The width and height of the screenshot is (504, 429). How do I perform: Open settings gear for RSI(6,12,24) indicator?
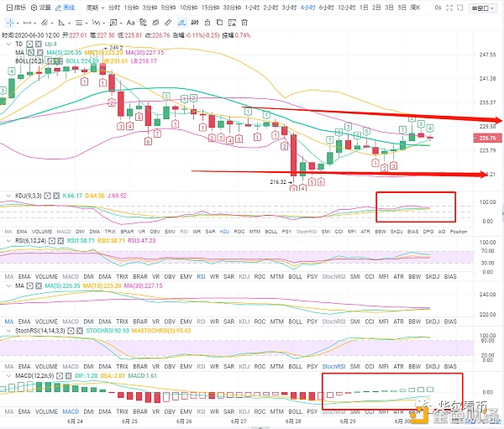point(52,241)
